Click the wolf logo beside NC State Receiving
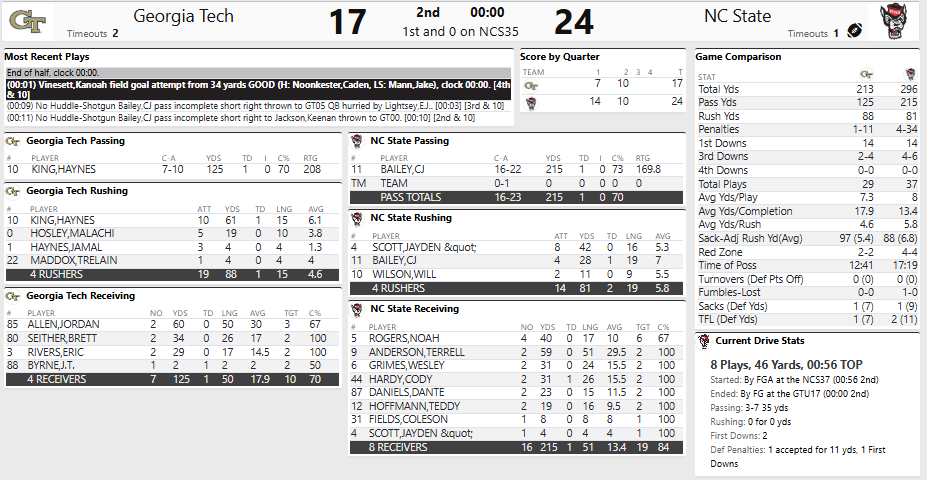927x480 pixels. (358, 308)
